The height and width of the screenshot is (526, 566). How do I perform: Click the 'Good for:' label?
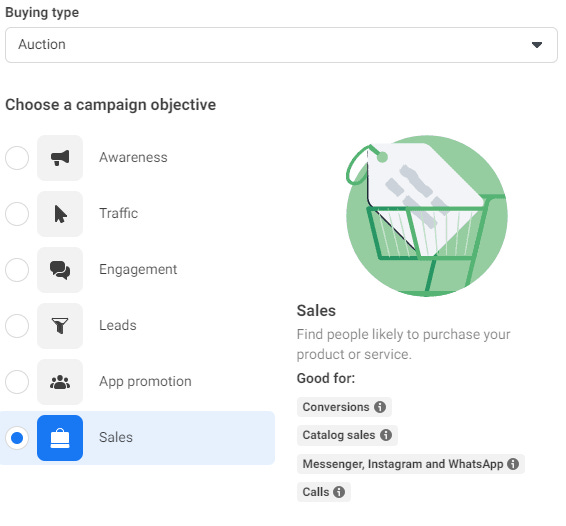click(326, 378)
